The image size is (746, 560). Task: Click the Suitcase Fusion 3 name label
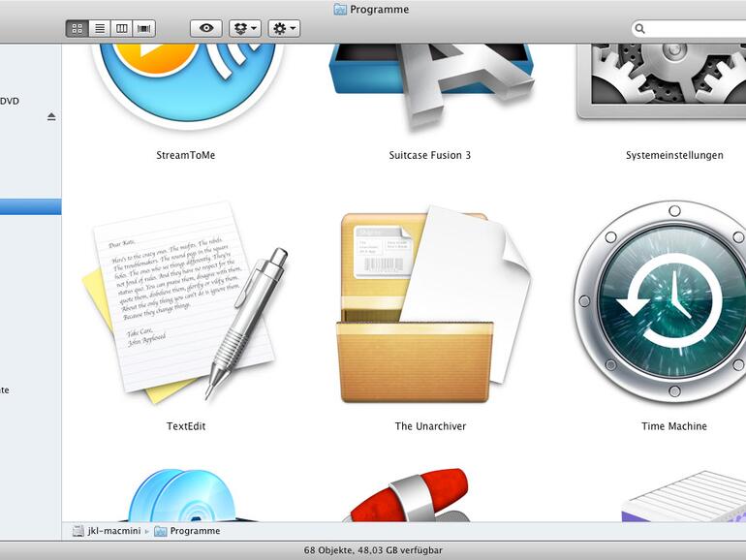(430, 155)
